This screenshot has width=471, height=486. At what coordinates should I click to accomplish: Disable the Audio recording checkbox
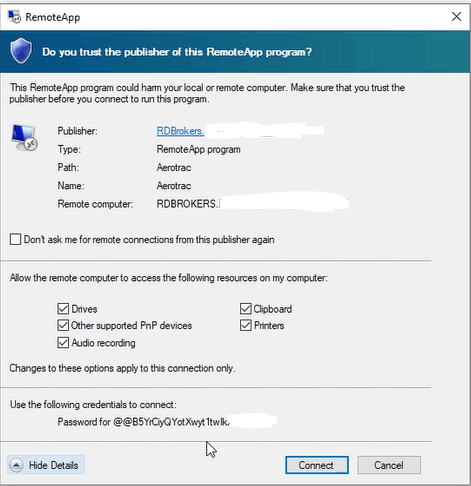pos(63,343)
